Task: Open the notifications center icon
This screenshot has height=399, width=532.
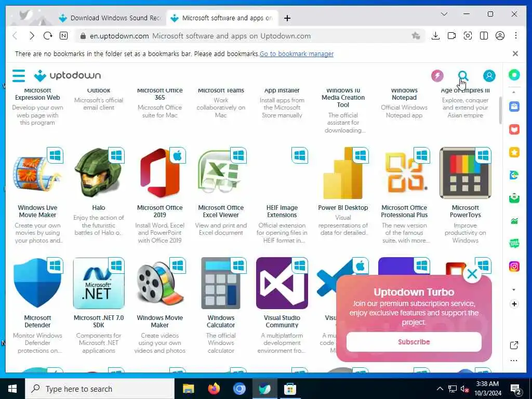Action: click(x=516, y=390)
